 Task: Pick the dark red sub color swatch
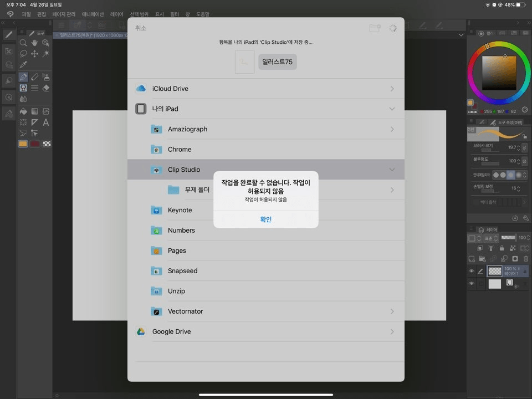click(35, 144)
